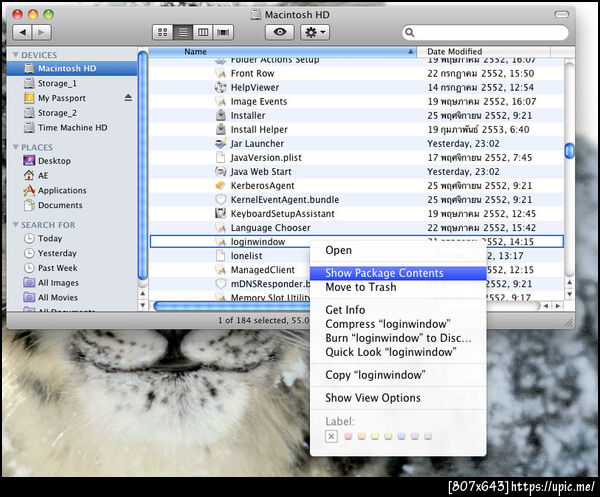Screen dimensions: 600x497
Task: Select the KeyboardSetupAssistant item
Action: pyautogui.click(x=356, y=213)
